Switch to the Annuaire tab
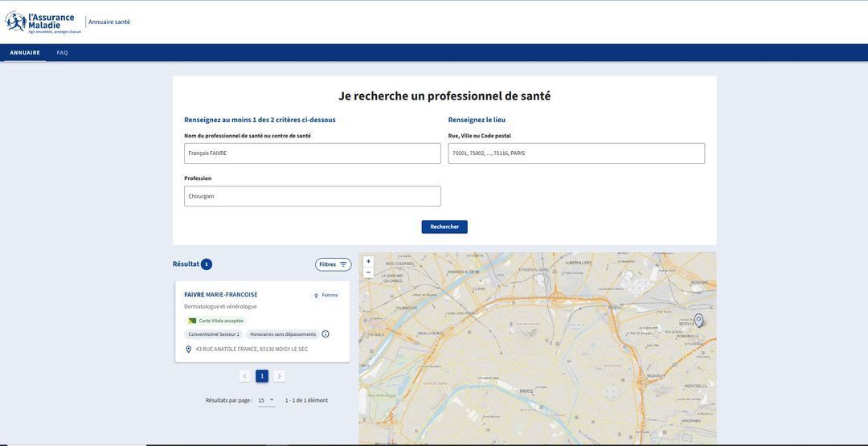Viewport: 868px width, 446px height. pyautogui.click(x=25, y=53)
